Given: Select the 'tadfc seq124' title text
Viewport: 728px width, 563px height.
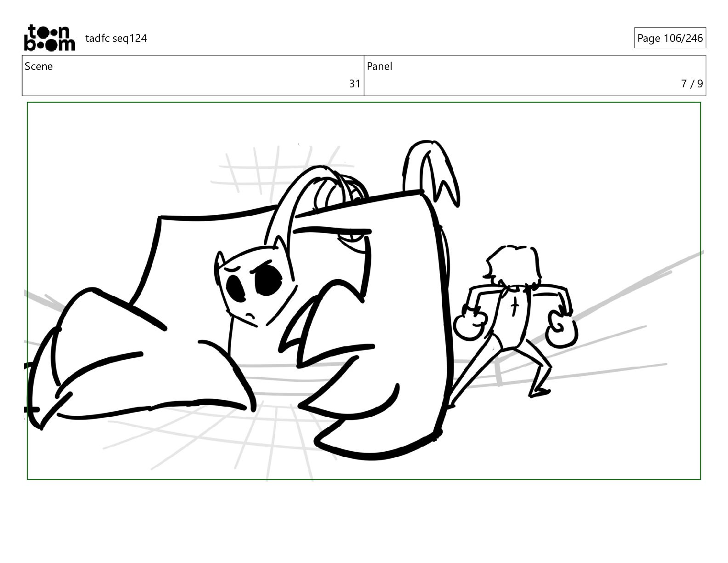Looking at the screenshot, I should click(x=116, y=38).
